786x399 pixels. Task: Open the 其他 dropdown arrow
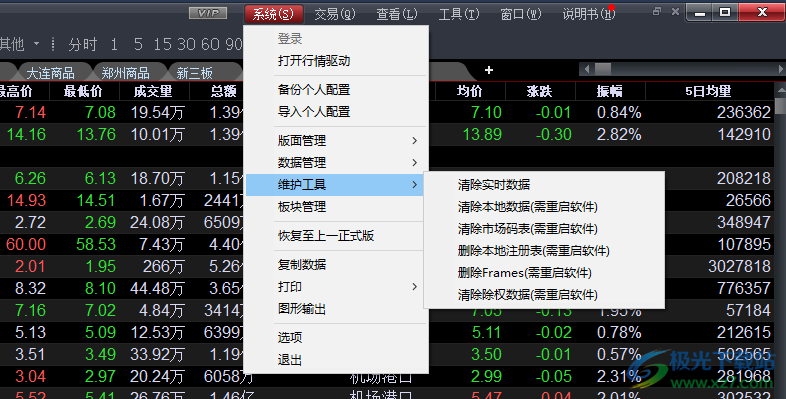tap(37, 44)
